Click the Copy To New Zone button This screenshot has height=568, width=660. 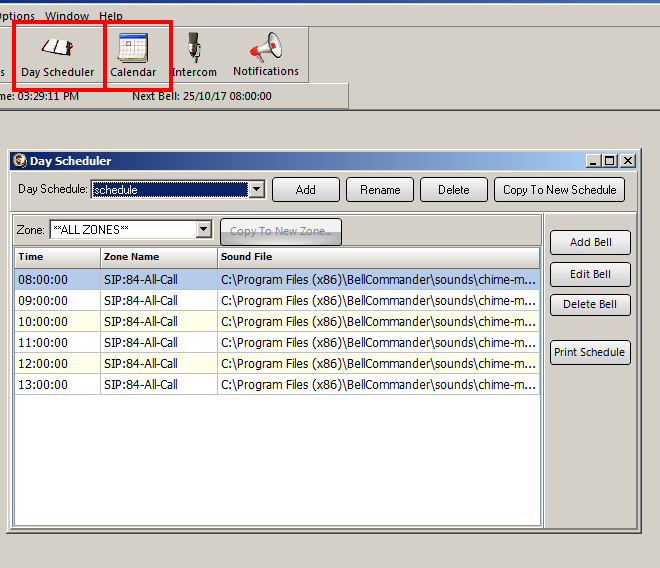pyautogui.click(x=281, y=231)
